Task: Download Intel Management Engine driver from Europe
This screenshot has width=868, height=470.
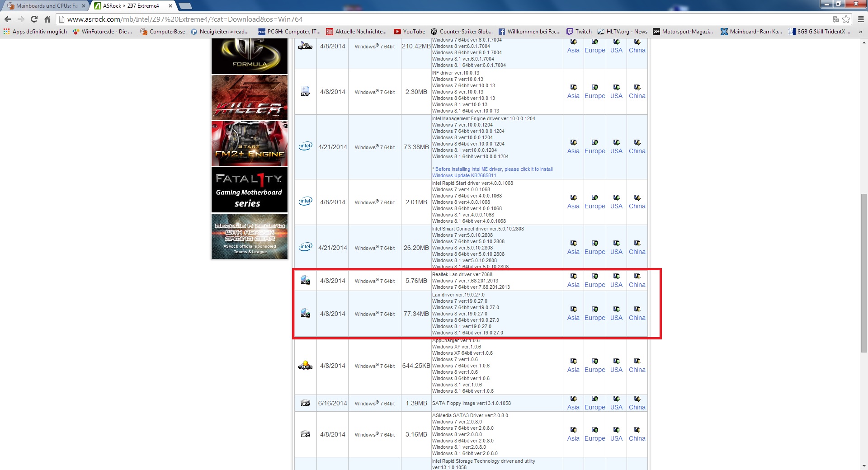Action: click(594, 151)
